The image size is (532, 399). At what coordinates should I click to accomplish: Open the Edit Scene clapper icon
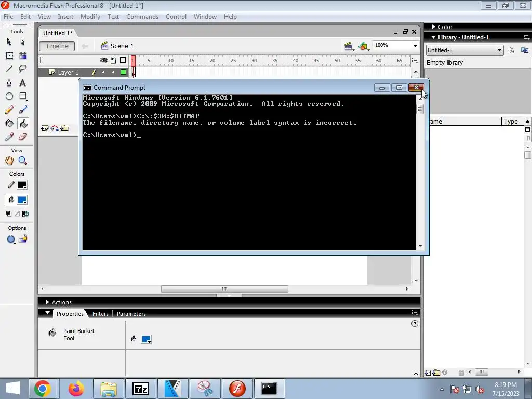coord(349,46)
